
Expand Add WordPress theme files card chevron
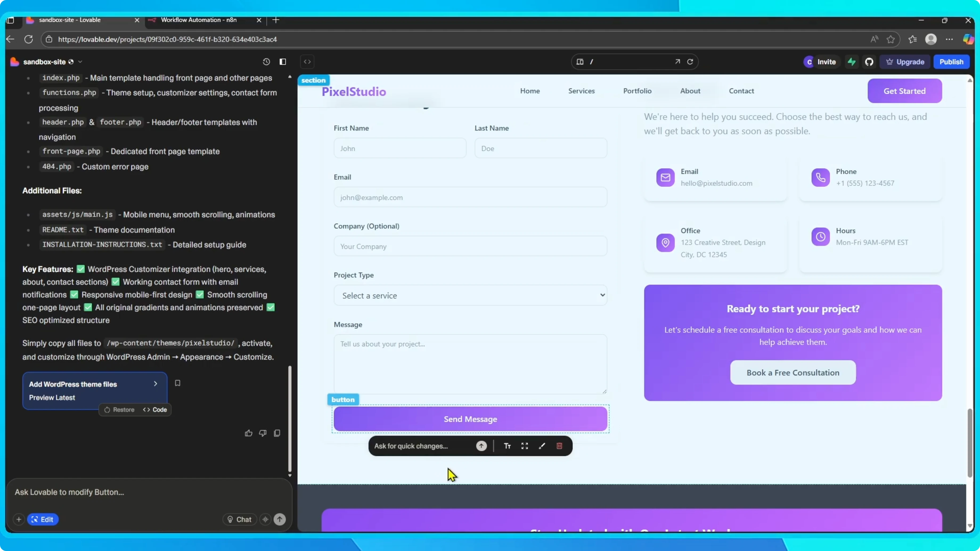(x=156, y=384)
